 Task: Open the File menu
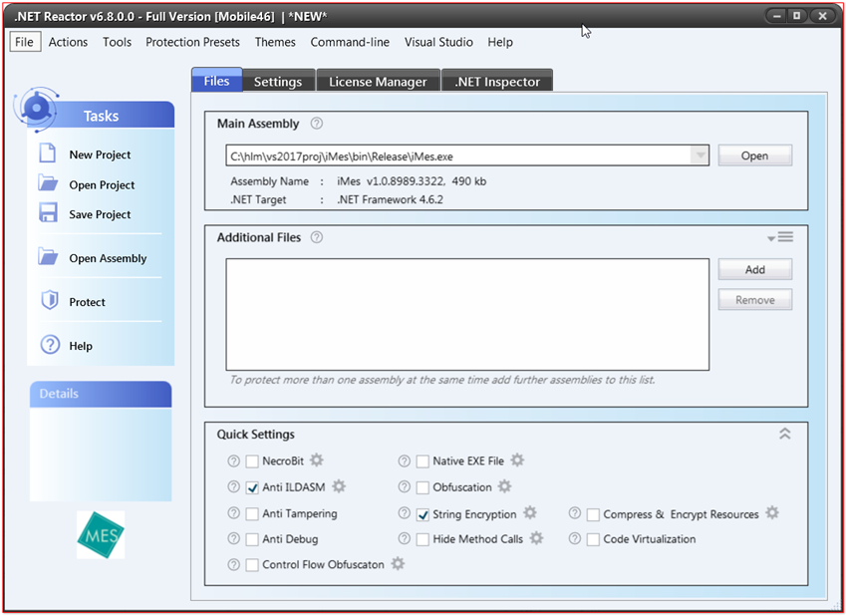(x=24, y=42)
